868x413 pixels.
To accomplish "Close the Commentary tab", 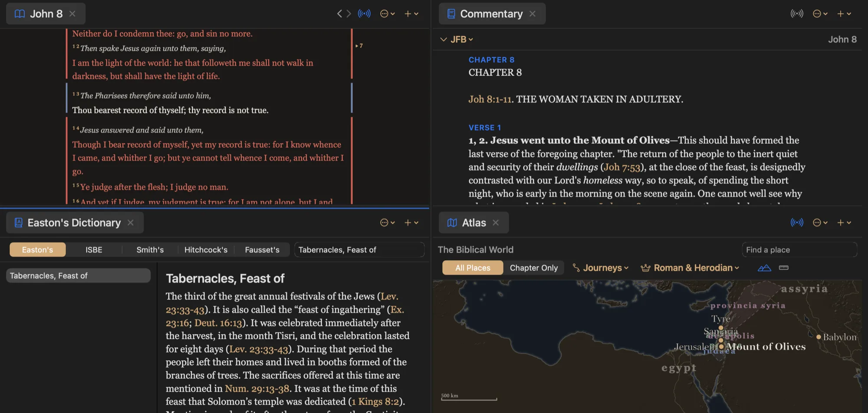I will [x=533, y=14].
